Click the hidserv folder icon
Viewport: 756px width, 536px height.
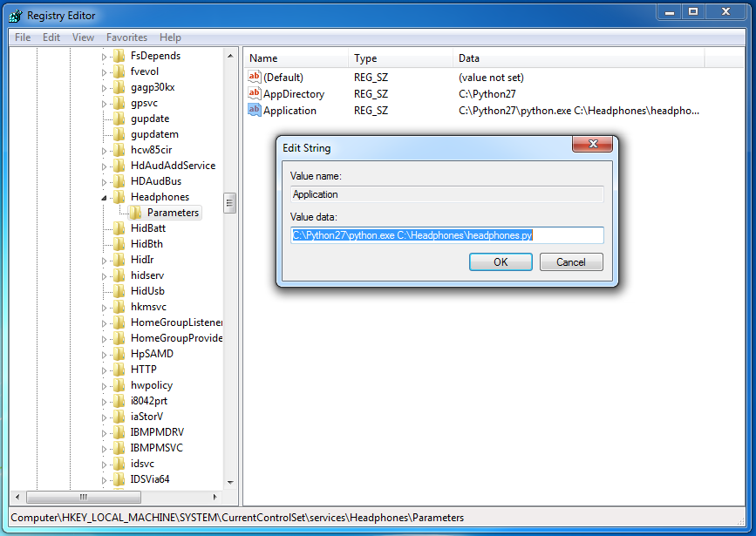point(119,275)
